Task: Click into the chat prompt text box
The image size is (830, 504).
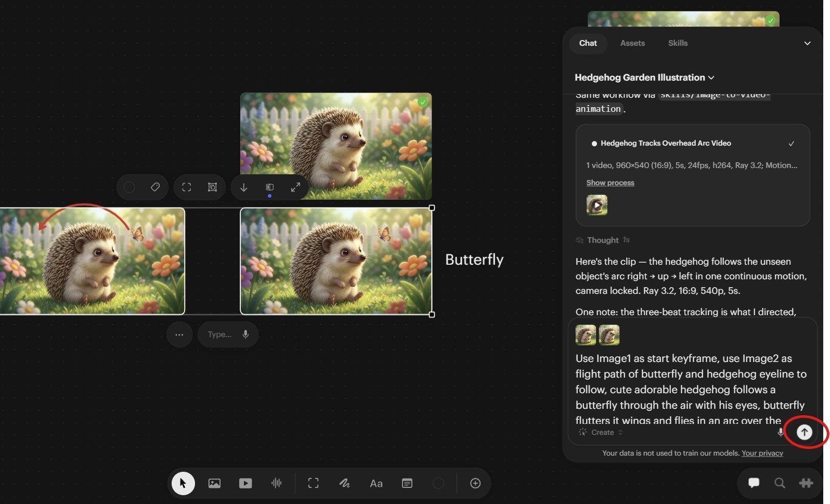Action: pyautogui.click(x=691, y=389)
